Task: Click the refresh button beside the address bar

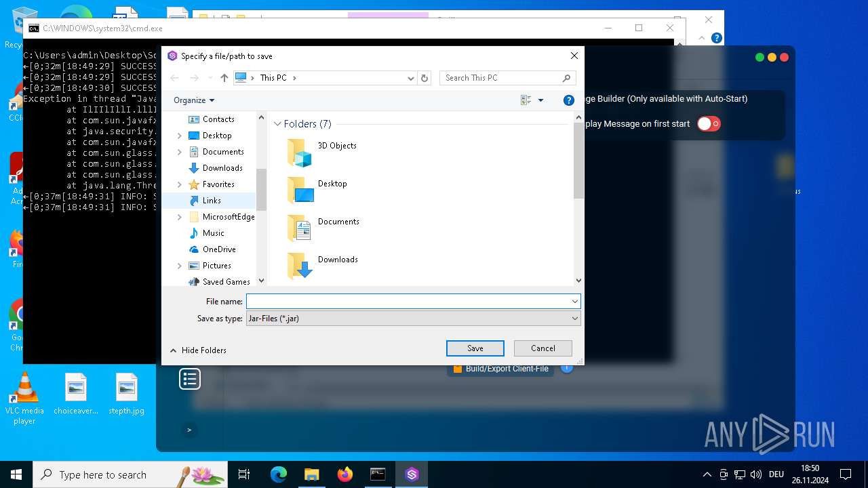Action: (x=425, y=78)
